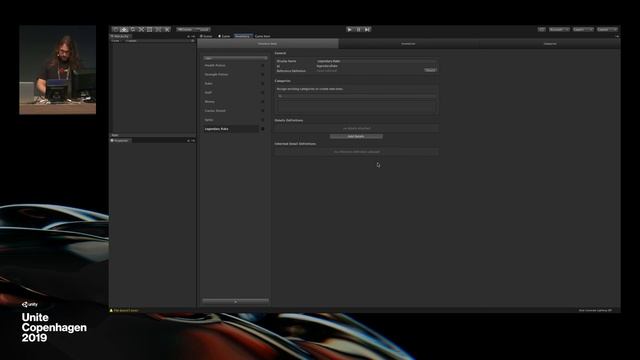Select the Scale tool in Unity toolbar

point(141,29)
